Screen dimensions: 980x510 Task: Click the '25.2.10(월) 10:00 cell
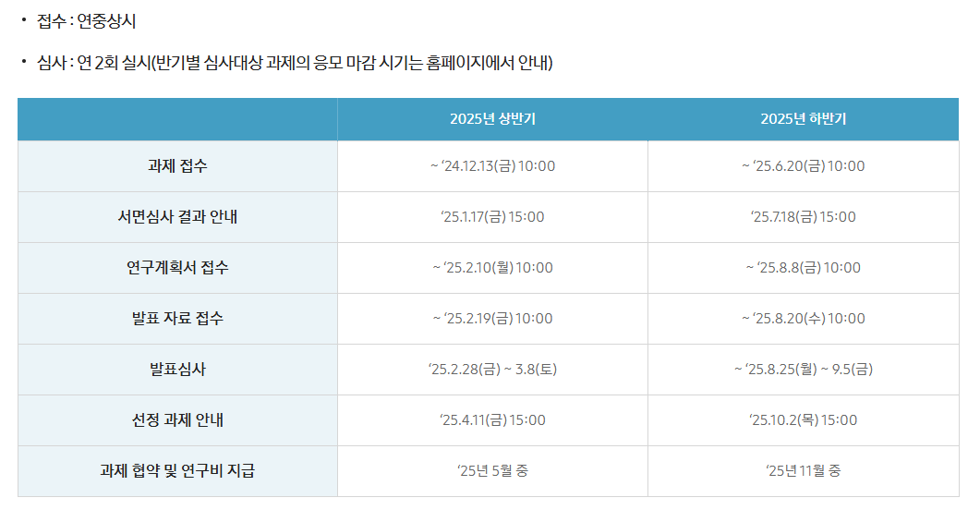point(492,268)
